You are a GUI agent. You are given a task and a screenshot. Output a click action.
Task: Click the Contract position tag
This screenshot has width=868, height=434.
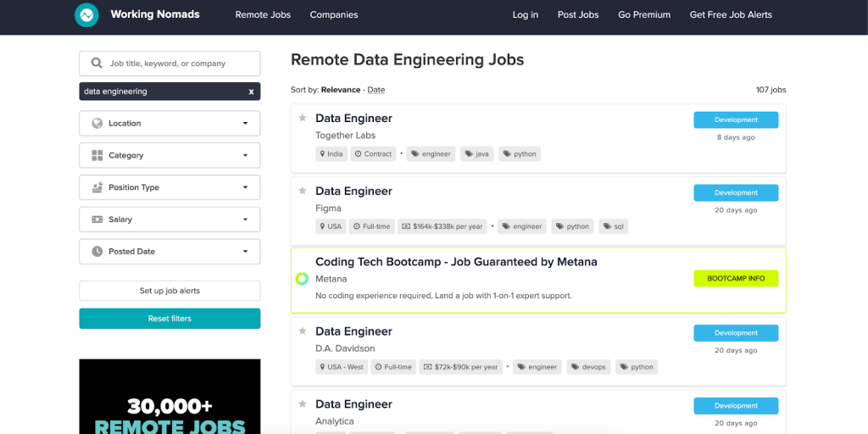coord(373,154)
